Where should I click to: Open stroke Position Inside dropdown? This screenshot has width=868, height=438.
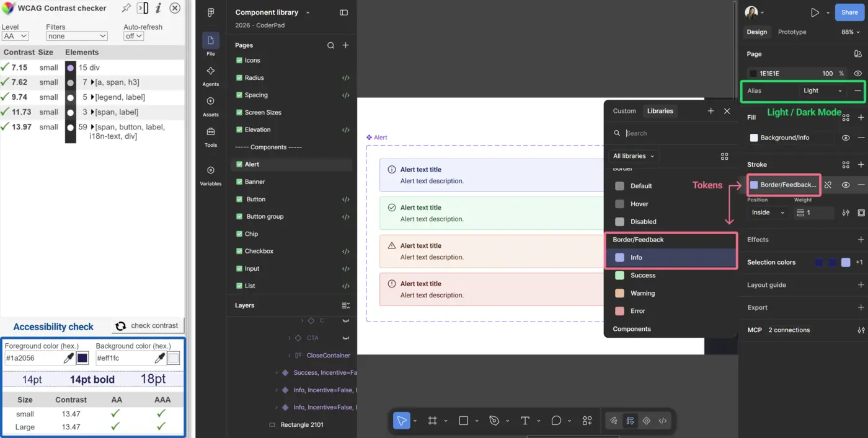click(768, 212)
